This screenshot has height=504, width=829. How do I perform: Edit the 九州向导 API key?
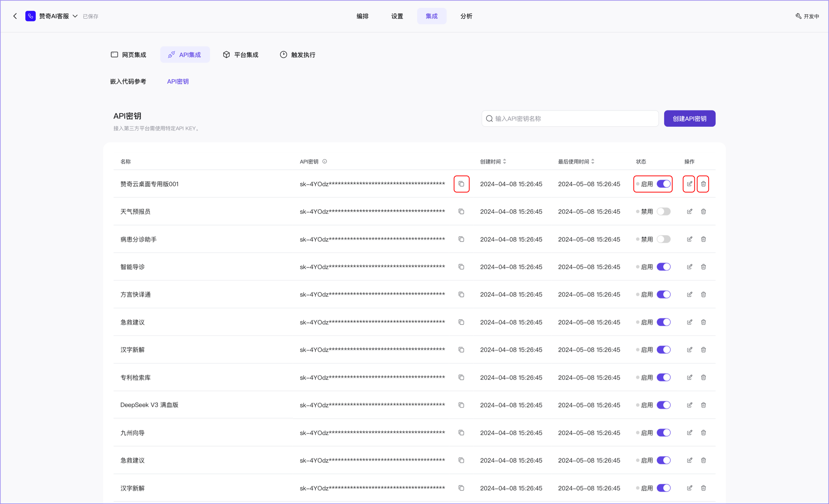click(689, 433)
